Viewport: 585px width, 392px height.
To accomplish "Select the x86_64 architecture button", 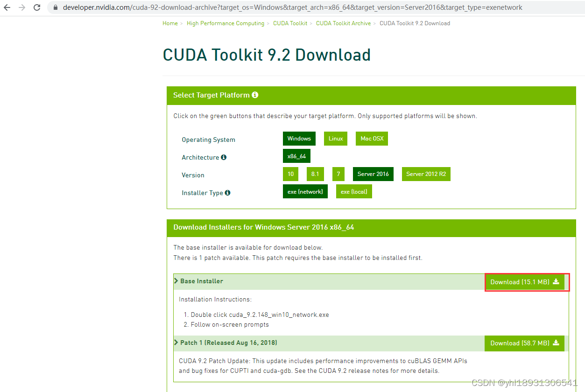I will point(297,156).
